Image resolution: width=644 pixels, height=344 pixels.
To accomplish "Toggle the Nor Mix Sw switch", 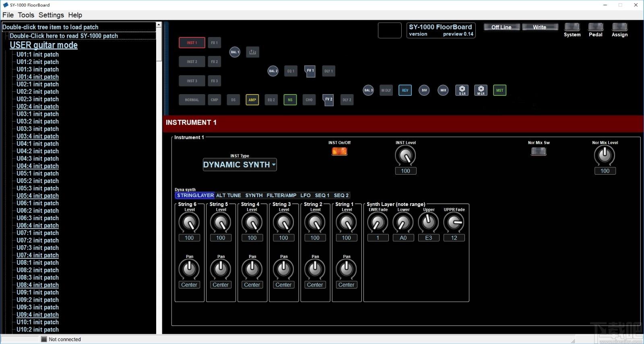I will click(x=539, y=151).
